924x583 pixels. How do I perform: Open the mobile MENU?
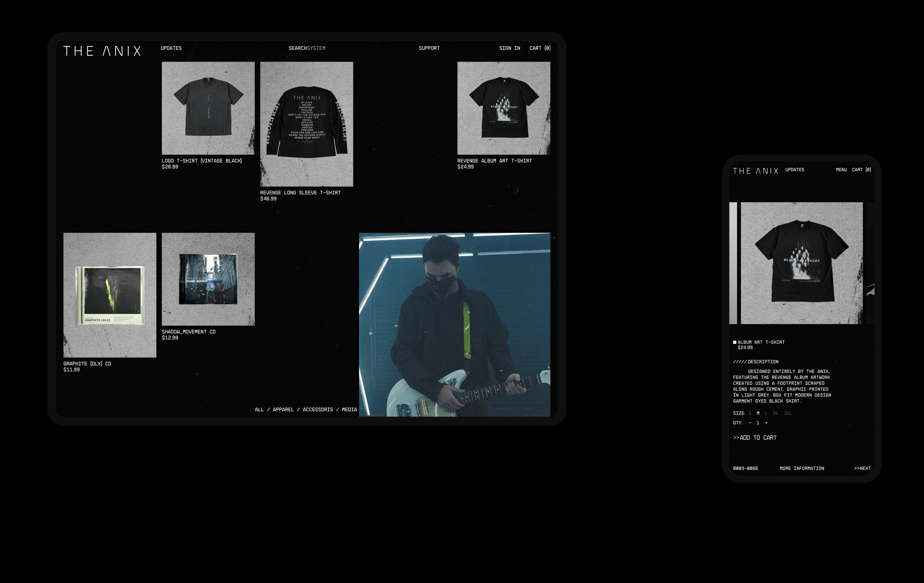841,170
